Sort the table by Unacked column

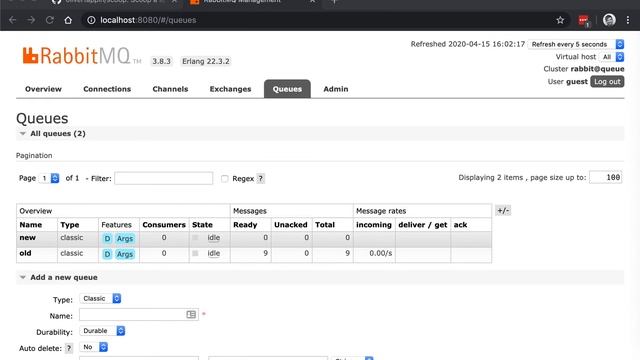291,225
